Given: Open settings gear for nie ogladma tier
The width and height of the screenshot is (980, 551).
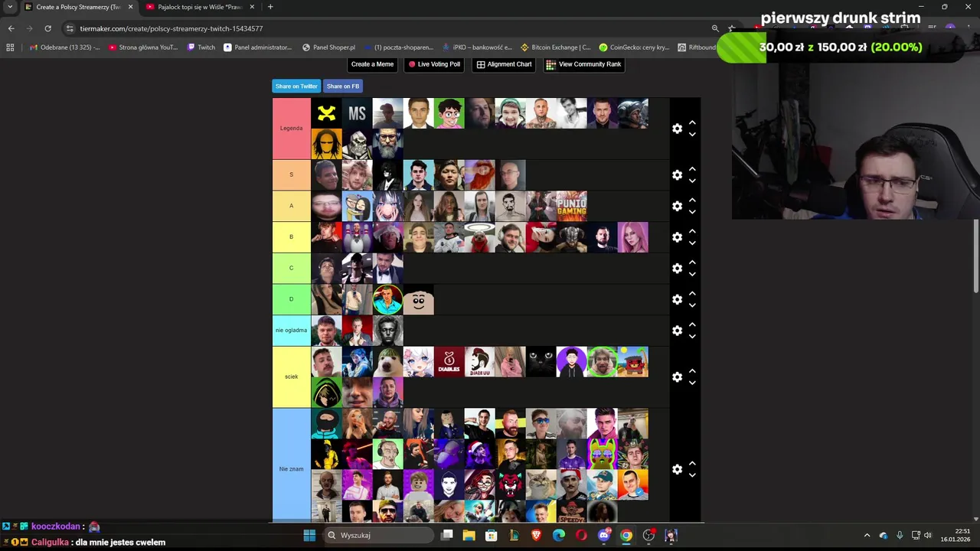Looking at the screenshot, I should pyautogui.click(x=677, y=331).
